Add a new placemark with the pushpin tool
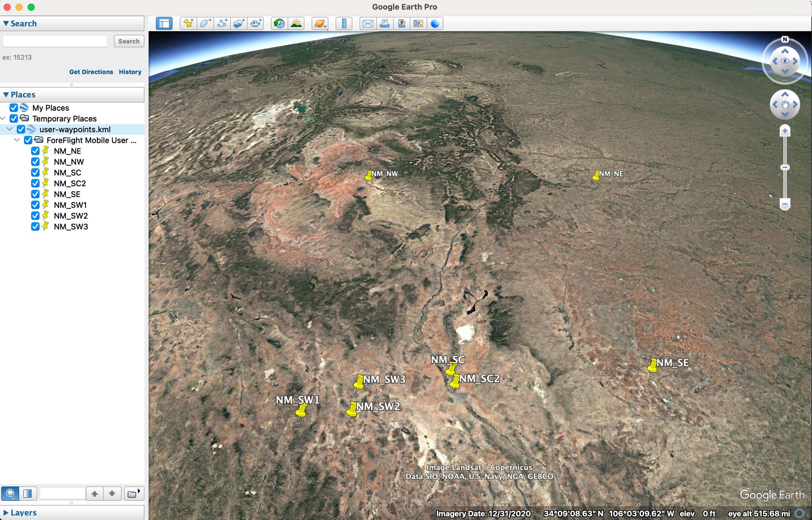 point(188,23)
